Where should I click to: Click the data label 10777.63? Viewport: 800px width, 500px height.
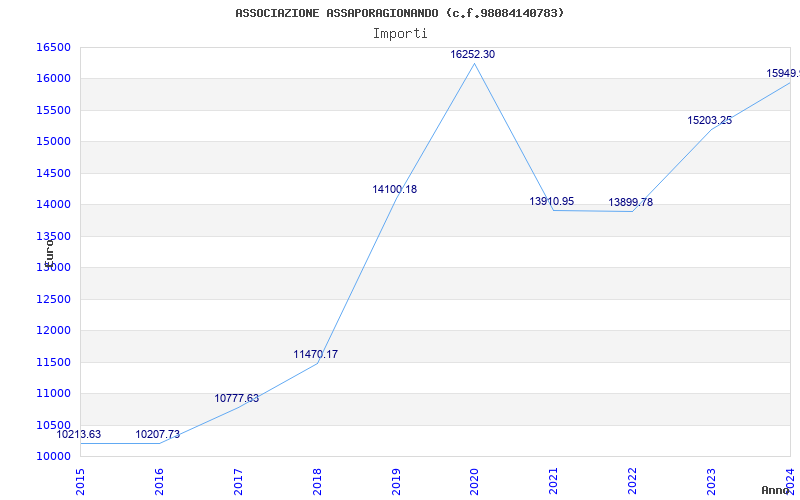237,398
